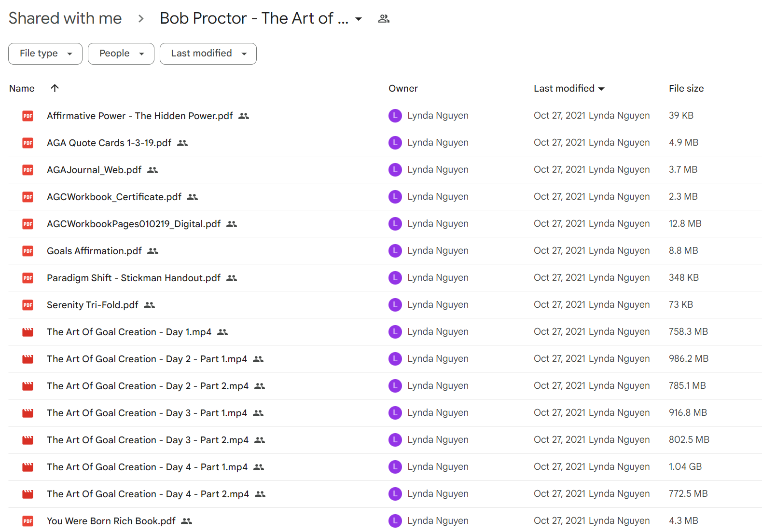The height and width of the screenshot is (532, 762).
Task: Open Paradigm Shift - Stickman Handout.pdf
Action: tap(134, 278)
